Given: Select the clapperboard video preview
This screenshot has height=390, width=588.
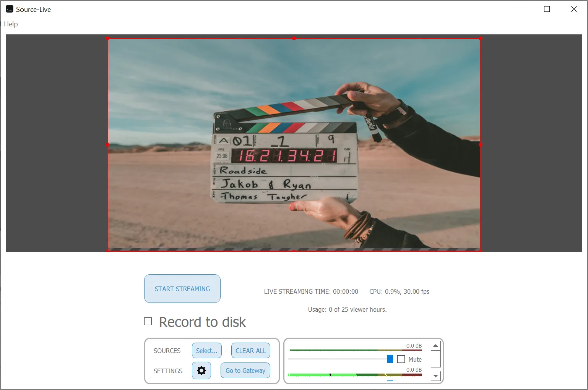Looking at the screenshot, I should coord(294,145).
